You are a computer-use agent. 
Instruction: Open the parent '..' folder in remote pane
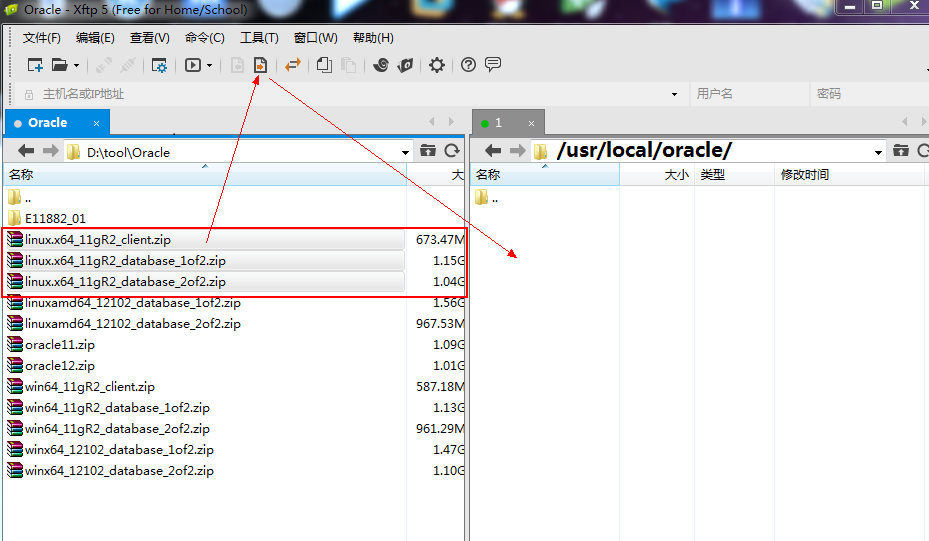click(487, 199)
